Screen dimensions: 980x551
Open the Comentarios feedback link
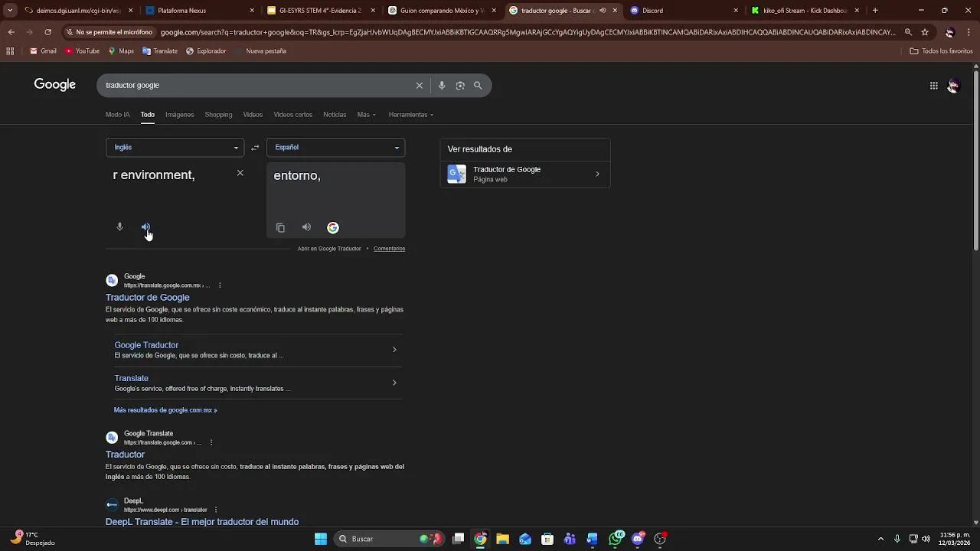point(389,249)
